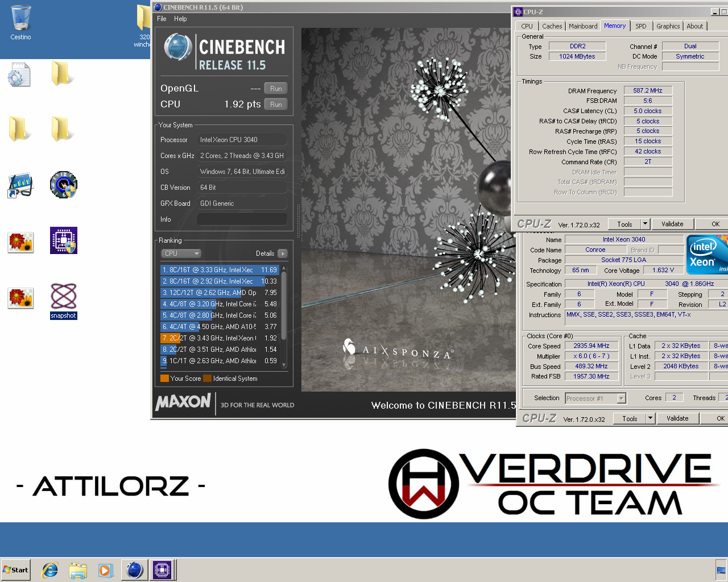Open the chart monitor shortcut on desktop

(20, 186)
